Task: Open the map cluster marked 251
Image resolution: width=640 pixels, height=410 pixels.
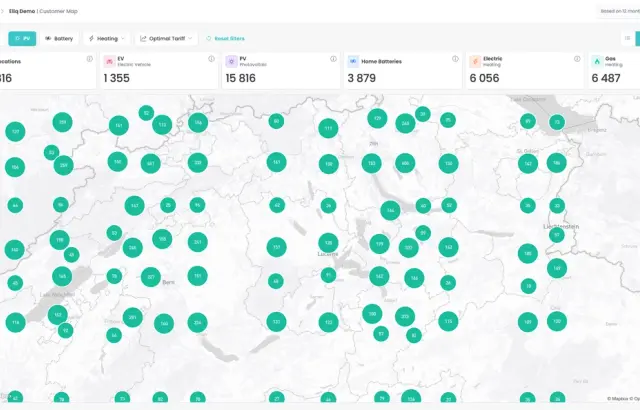Action: coord(198,242)
